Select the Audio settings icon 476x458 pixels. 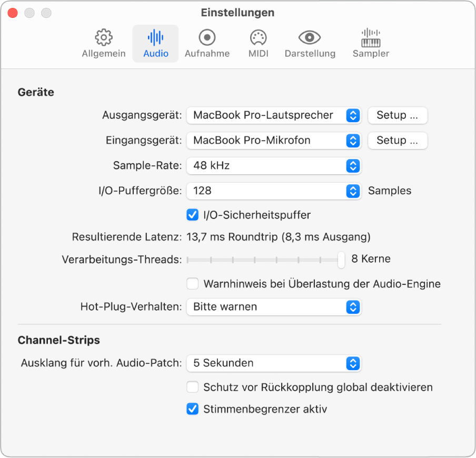pyautogui.click(x=155, y=43)
